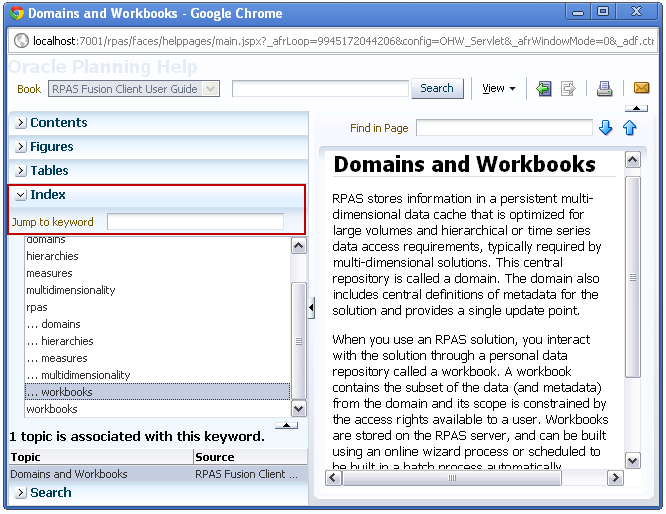This screenshot has height=514, width=666.
Task: Expand the Contents section
Action: click(x=20, y=123)
